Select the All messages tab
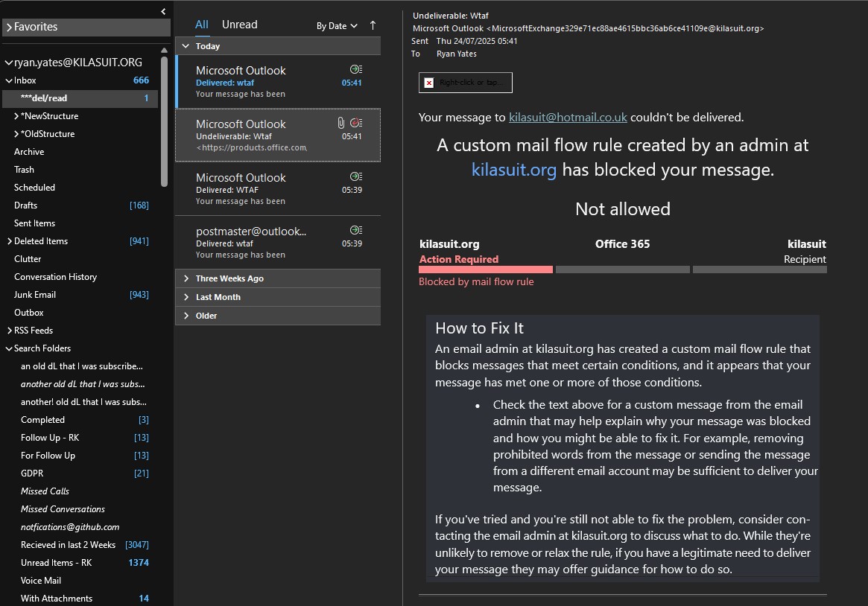The width and height of the screenshot is (868, 606). [201, 25]
